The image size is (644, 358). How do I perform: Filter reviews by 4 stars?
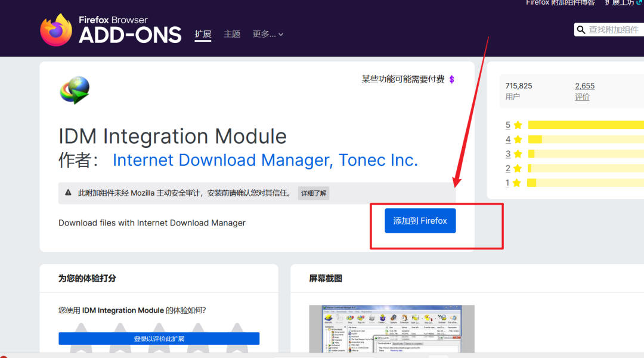point(513,140)
